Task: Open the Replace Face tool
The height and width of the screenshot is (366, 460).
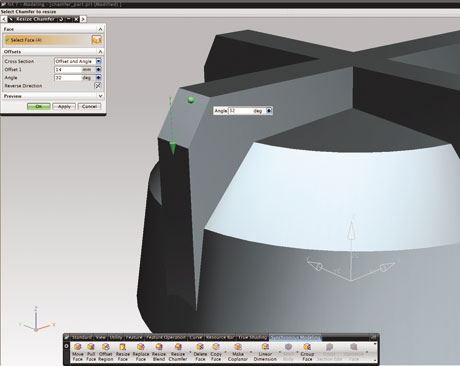Action: point(141,353)
